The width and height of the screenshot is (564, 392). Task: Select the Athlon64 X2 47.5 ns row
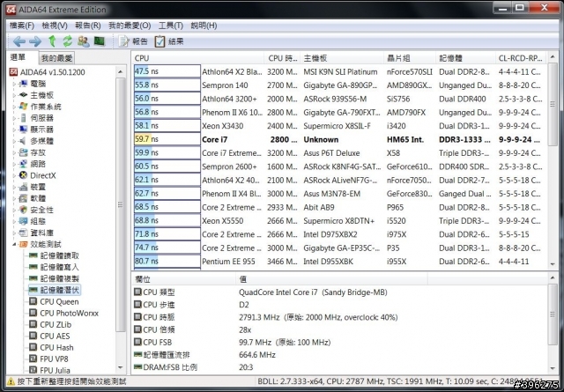340,71
